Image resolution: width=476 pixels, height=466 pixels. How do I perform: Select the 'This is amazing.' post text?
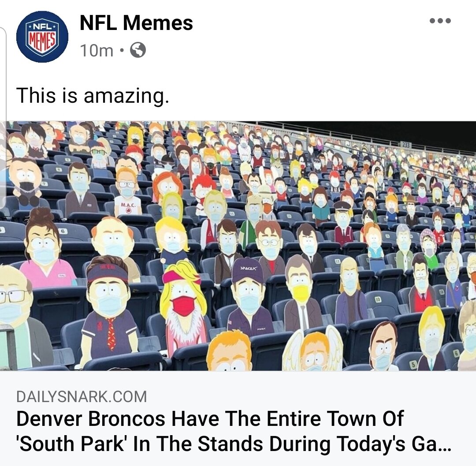pos(93,95)
